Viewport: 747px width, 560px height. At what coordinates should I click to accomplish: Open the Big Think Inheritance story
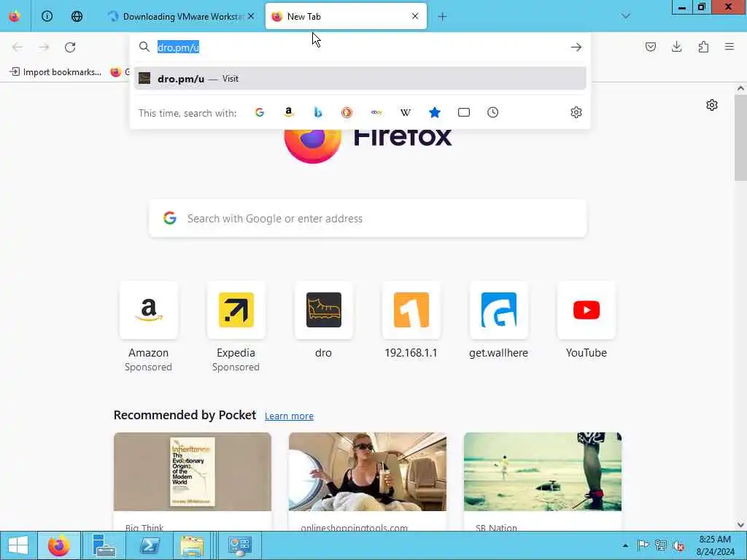[193, 481]
